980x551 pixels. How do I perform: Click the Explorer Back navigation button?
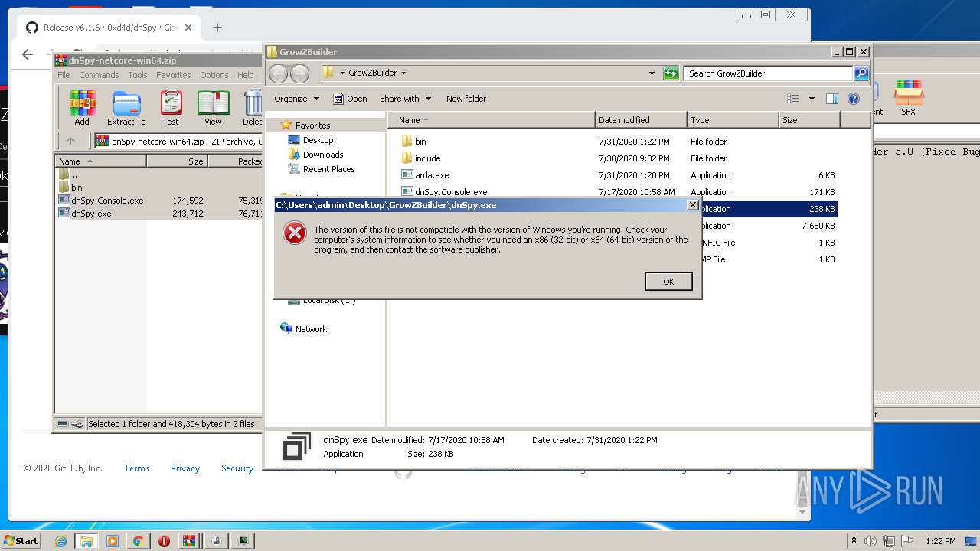click(278, 73)
